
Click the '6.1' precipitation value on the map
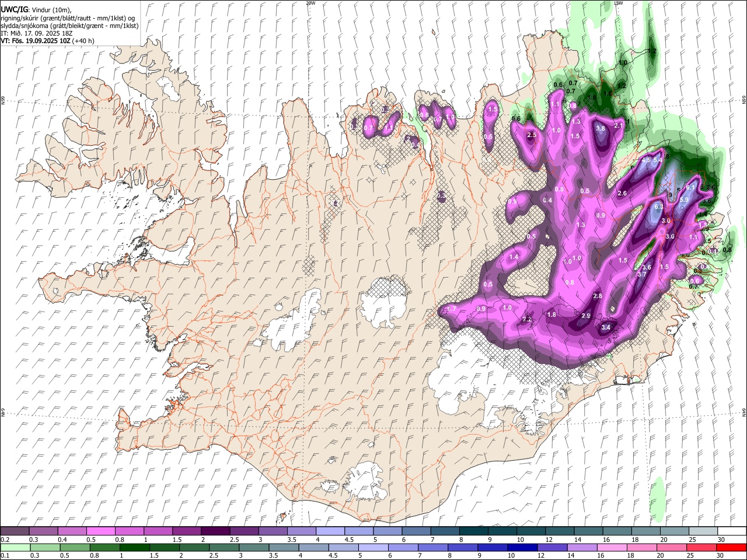coord(691,187)
